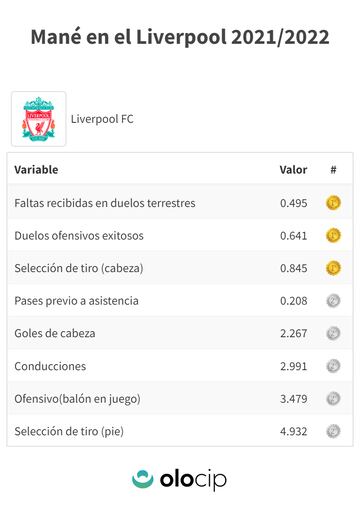Click silver medal for Goles de cabeza

tap(333, 333)
